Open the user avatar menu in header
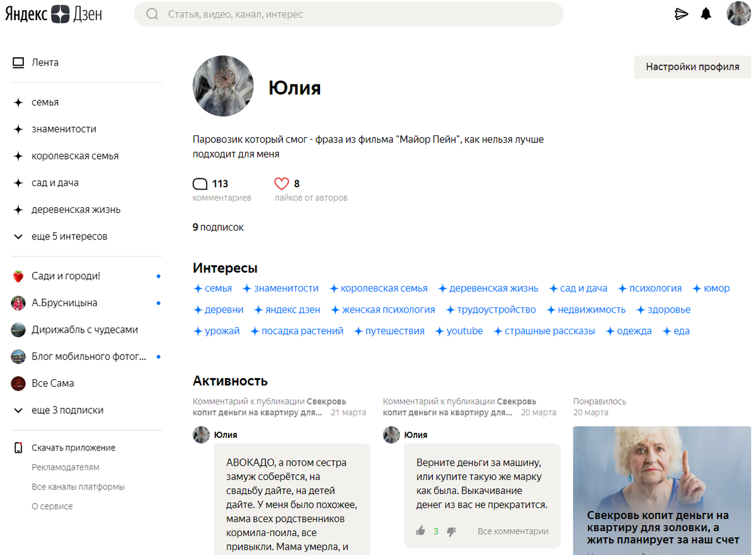756x555 pixels. pyautogui.click(x=738, y=14)
